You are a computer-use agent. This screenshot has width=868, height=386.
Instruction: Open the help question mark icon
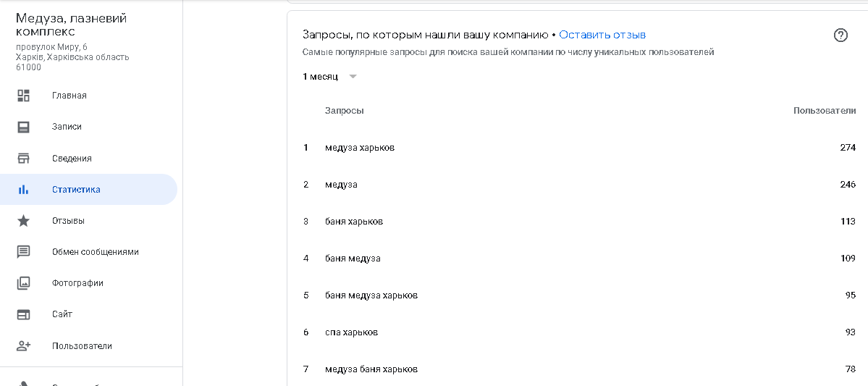pos(840,35)
